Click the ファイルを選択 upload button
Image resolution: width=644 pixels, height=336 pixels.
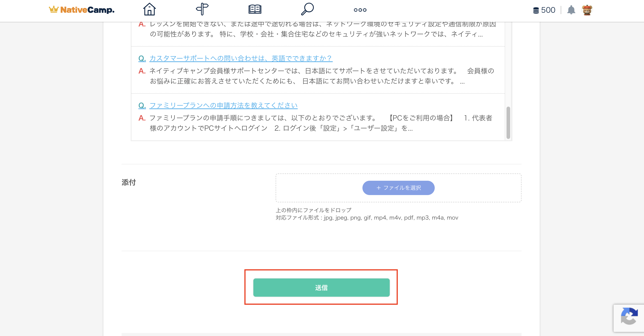(x=398, y=188)
